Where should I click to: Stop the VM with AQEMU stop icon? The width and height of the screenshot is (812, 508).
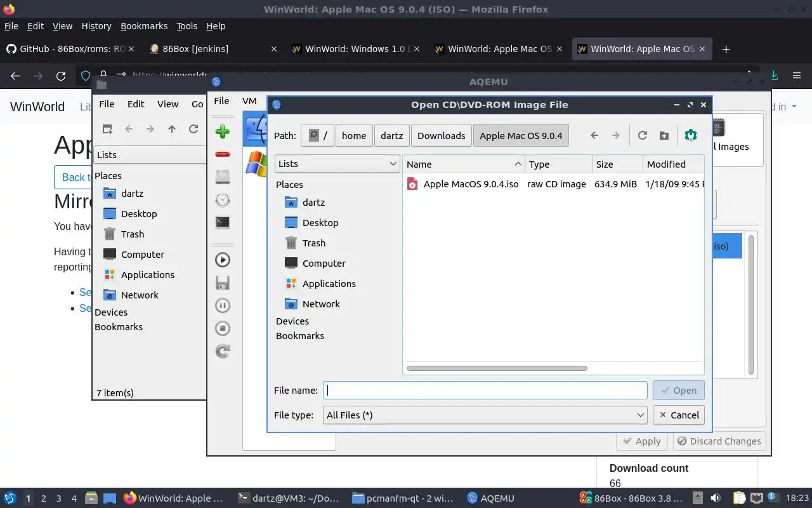click(x=222, y=328)
